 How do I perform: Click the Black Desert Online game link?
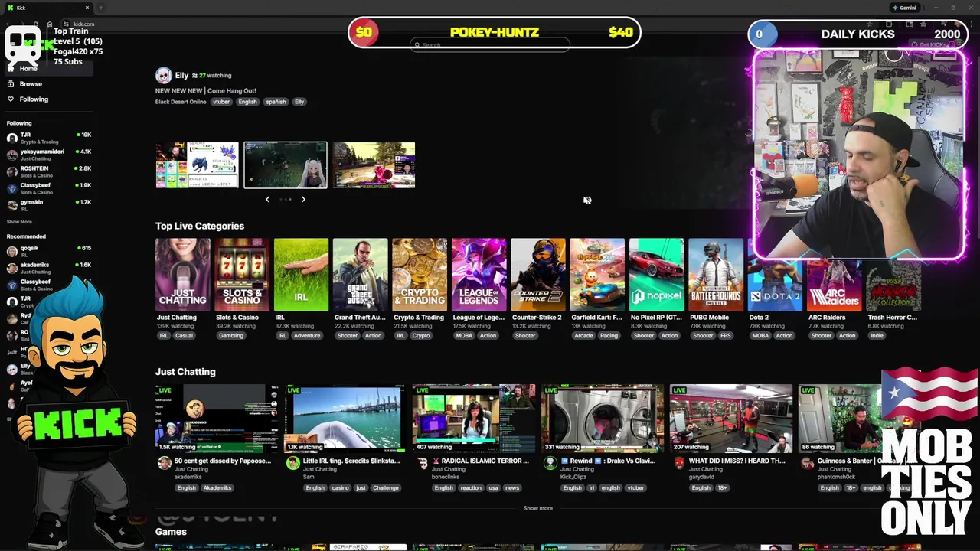tap(181, 102)
